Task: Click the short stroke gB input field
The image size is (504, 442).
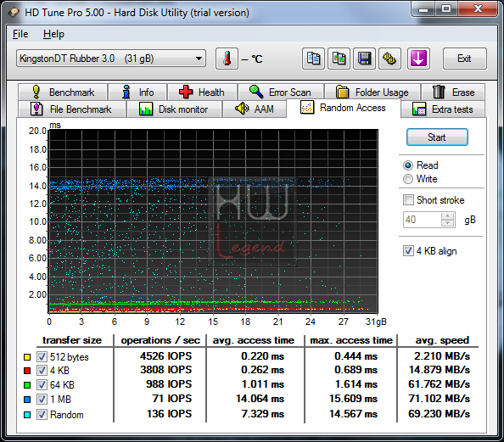Action: tap(422, 220)
